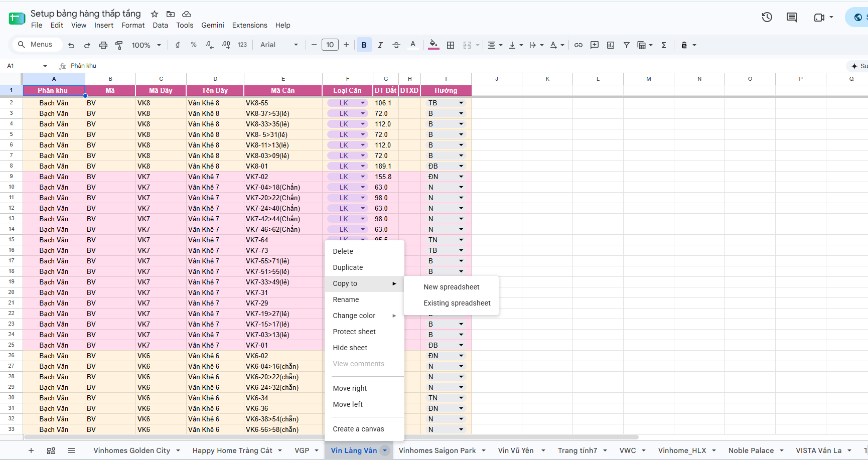Choose Existing spreadsheet in the submenu

[x=452, y=303]
